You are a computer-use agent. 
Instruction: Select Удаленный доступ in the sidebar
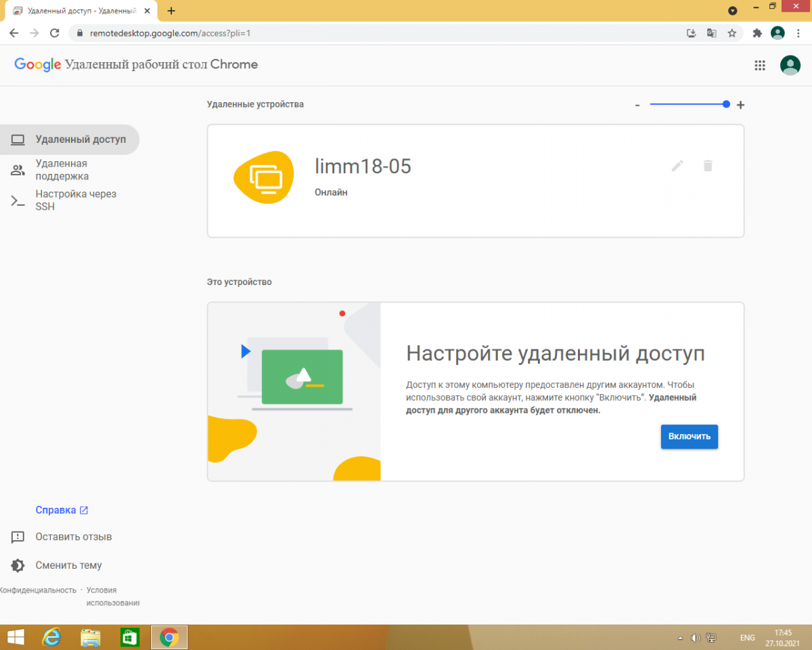coord(68,140)
